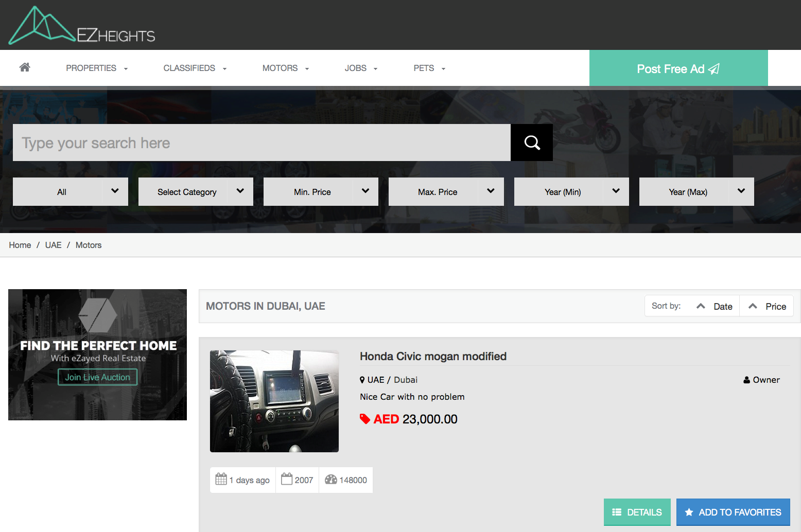Open the Classifieds menu
The image size is (801, 532).
[195, 68]
